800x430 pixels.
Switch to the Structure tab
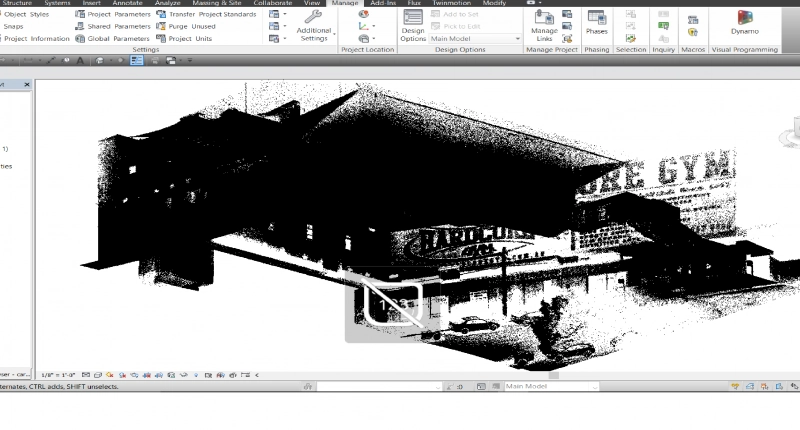(17, 3)
